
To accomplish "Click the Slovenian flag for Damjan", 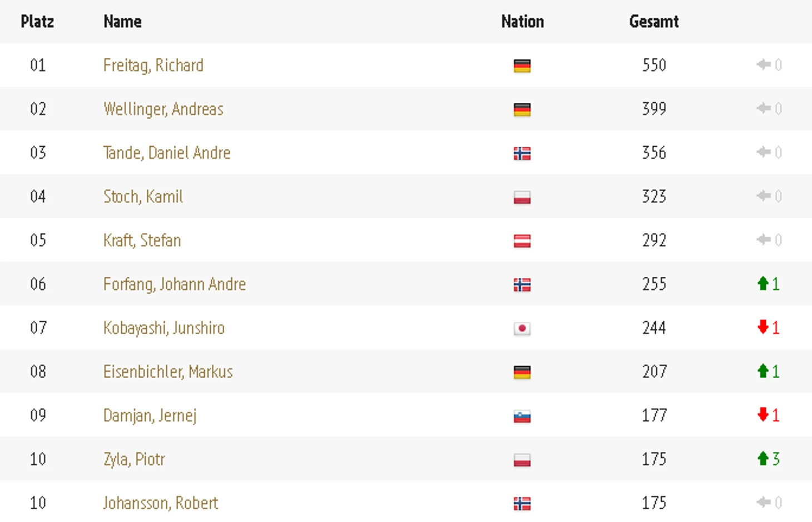I will pos(522,416).
